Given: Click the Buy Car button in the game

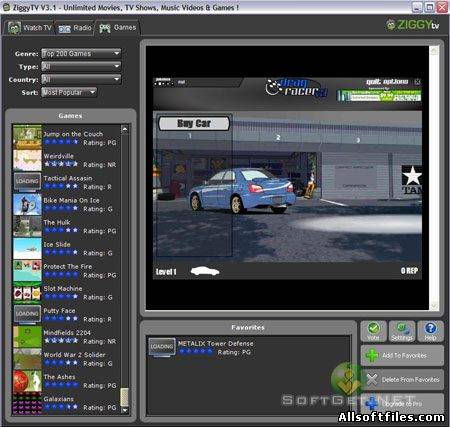Looking at the screenshot, I should pyautogui.click(x=194, y=124).
